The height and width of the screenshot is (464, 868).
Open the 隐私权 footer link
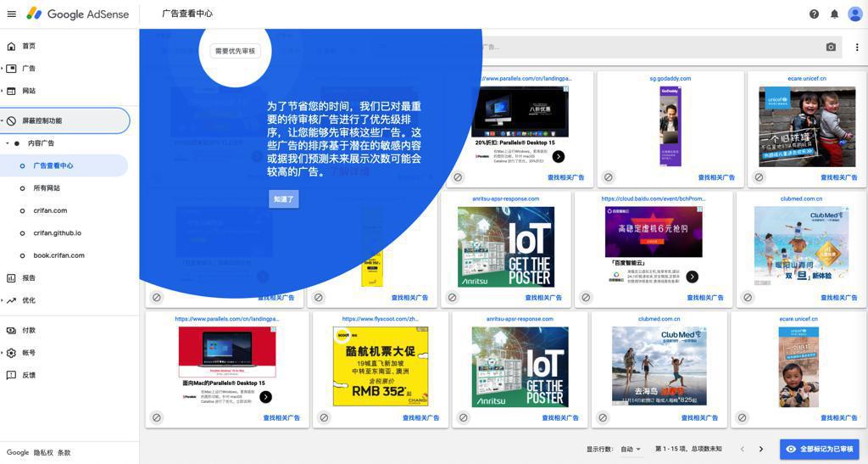[x=44, y=452]
